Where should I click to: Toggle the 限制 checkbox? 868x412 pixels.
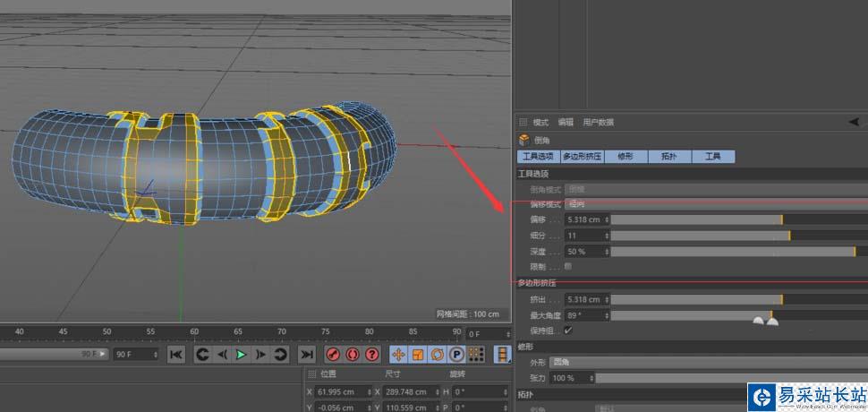pos(568,266)
